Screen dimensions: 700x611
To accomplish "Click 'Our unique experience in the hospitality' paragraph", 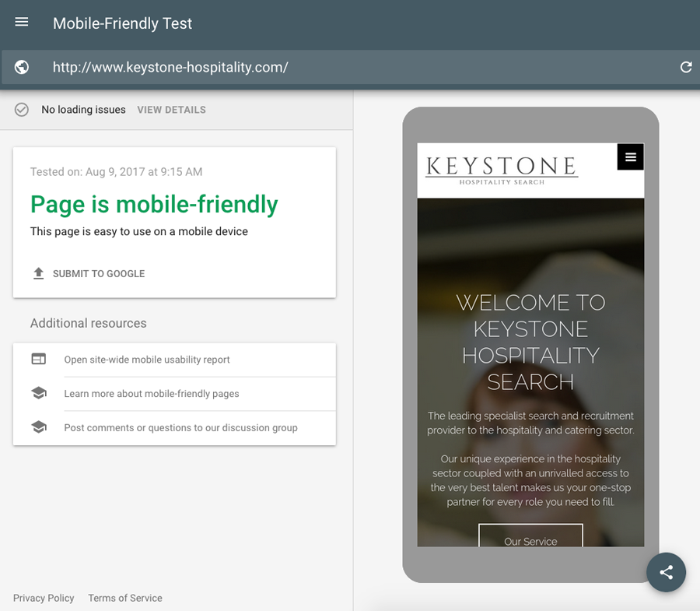I will (x=530, y=480).
